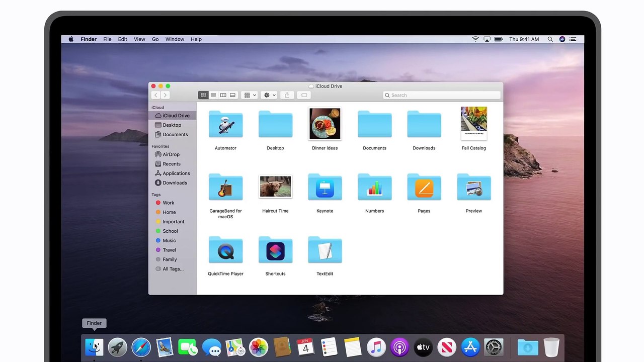Image resolution: width=644 pixels, height=362 pixels.
Task: Click the Share toolbar button
Action: pyautogui.click(x=287, y=95)
